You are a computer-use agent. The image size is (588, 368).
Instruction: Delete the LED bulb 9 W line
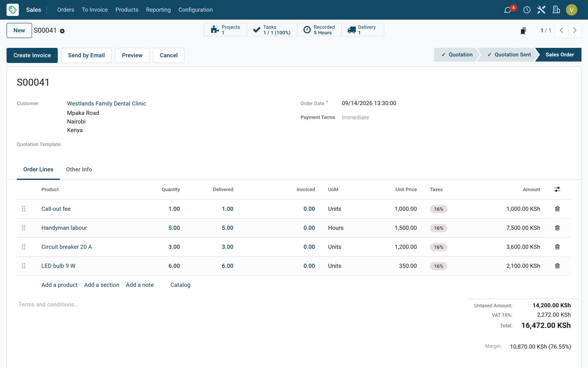point(557,266)
